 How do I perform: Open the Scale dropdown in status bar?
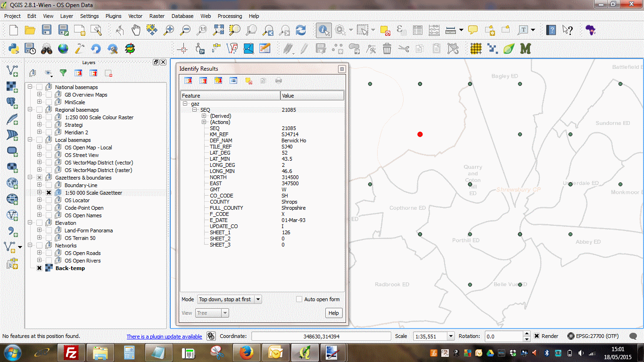(x=450, y=336)
